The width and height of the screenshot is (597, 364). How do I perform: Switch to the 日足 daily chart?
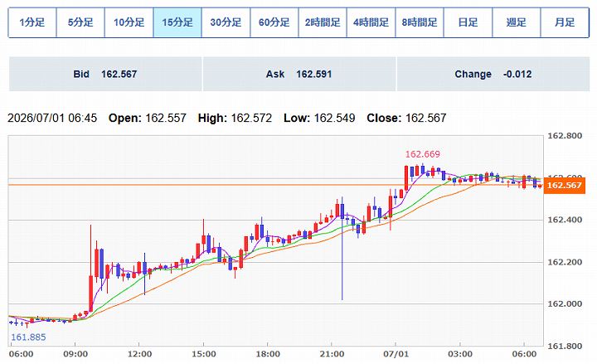tap(468, 22)
